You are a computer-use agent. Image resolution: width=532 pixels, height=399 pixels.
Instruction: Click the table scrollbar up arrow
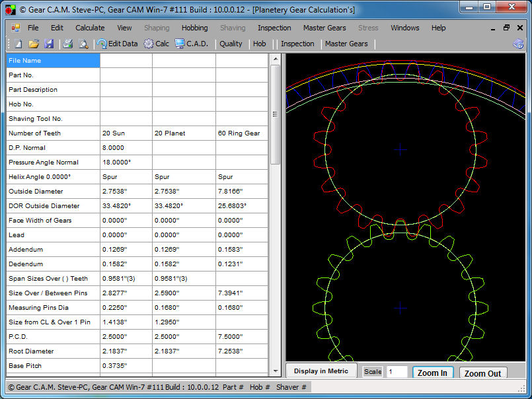pos(276,59)
